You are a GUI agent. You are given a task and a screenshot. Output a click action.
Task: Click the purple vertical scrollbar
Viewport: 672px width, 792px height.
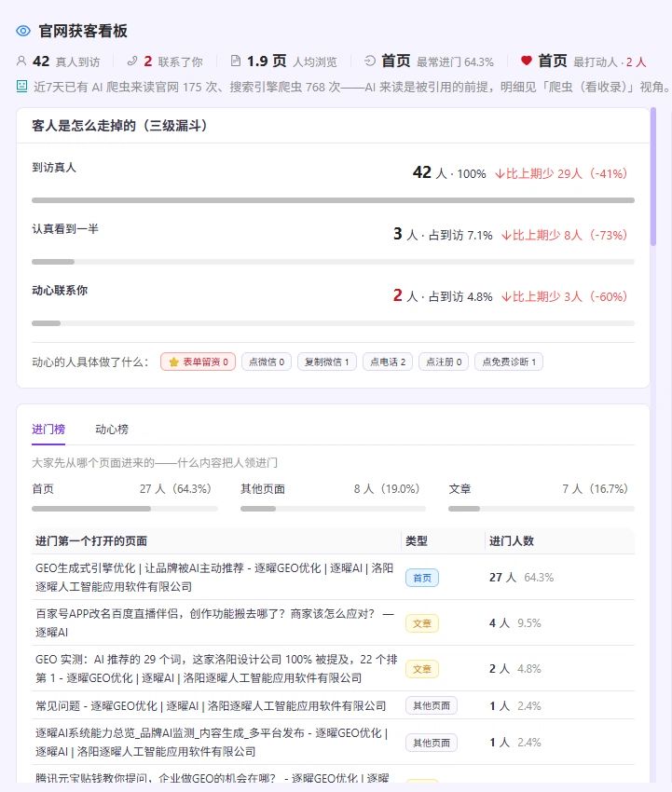[x=653, y=177]
